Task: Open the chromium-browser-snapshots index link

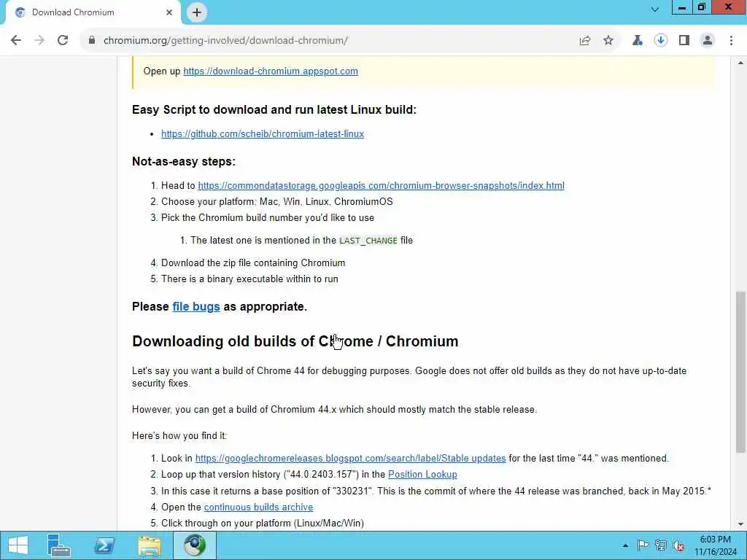Action: point(381,186)
